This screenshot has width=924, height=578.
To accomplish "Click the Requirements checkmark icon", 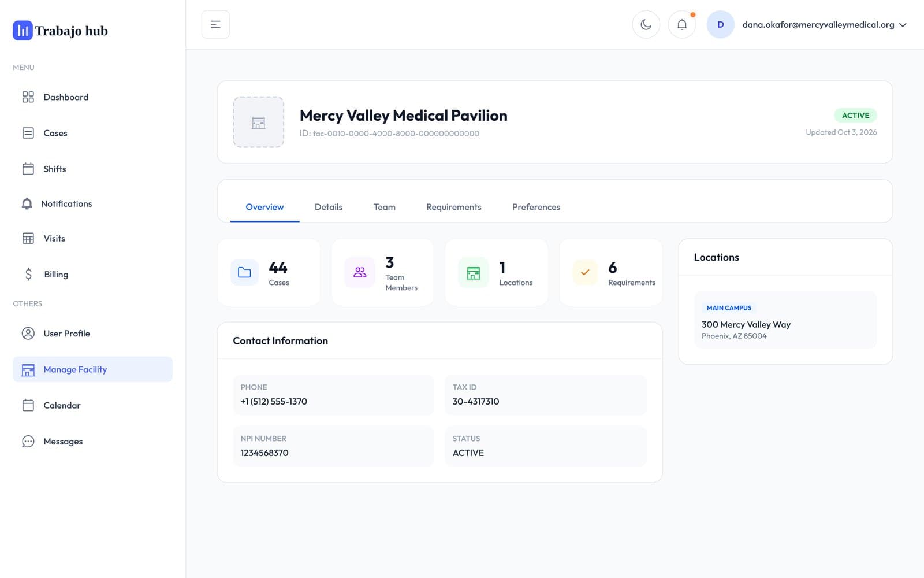I will pos(585,272).
